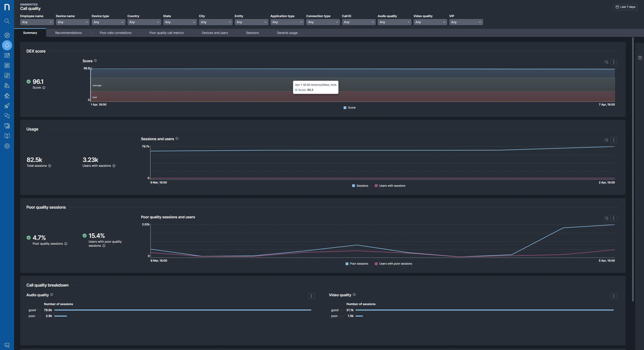Open the compass icon in the sidebar
The width and height of the screenshot is (644, 350).
tap(7, 35)
